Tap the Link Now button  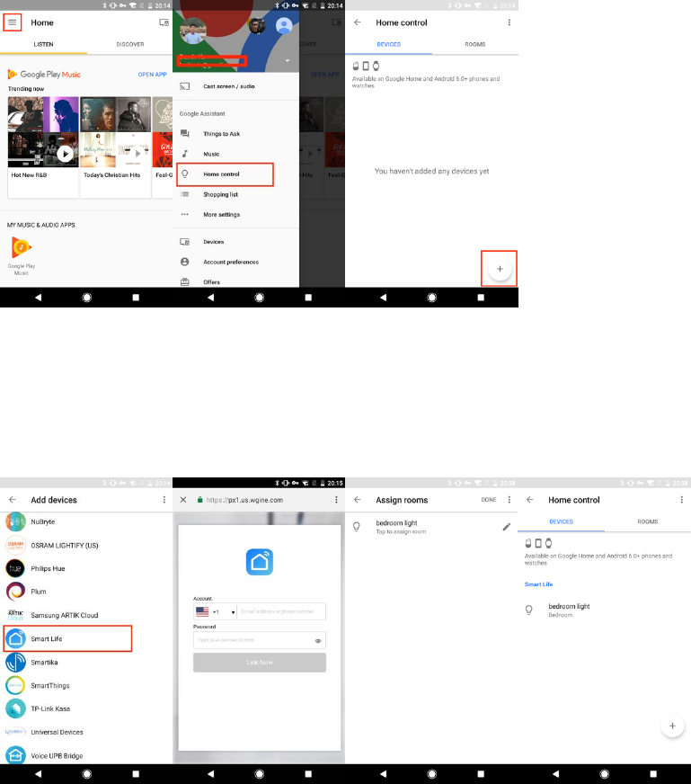[x=260, y=663]
